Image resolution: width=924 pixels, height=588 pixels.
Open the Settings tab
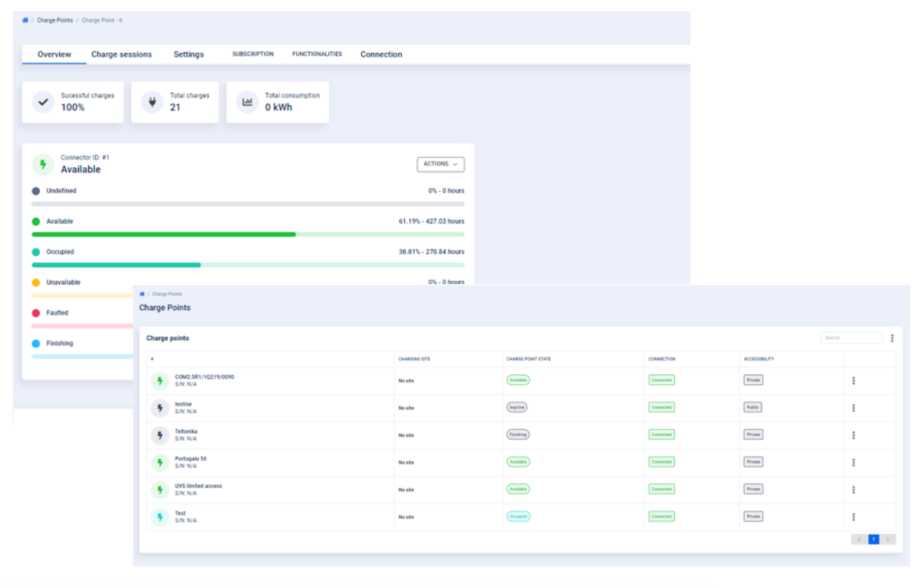click(x=189, y=54)
